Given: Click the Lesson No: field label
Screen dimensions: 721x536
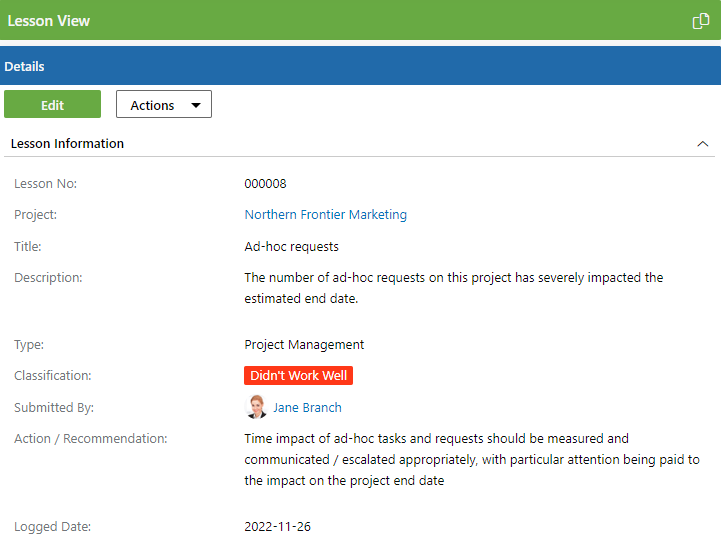Looking at the screenshot, I should coord(46,184).
